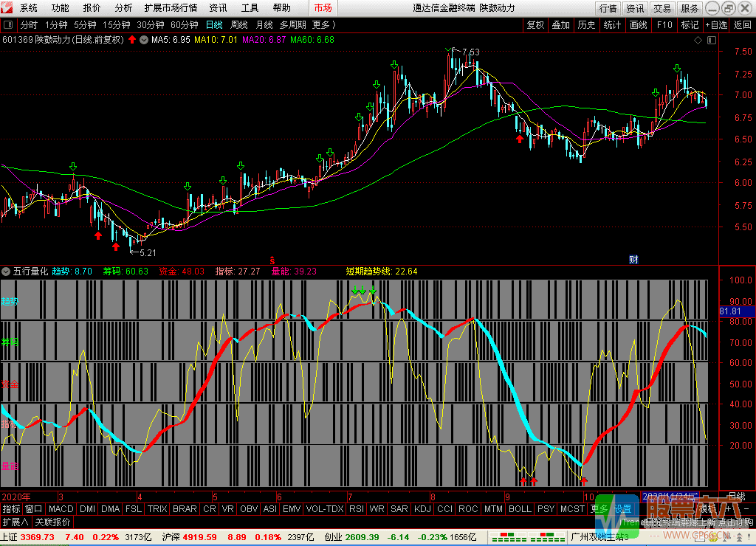Open the 扩展市场行情 menu
Image resolution: width=756 pixels, height=546 pixels.
click(171, 8)
